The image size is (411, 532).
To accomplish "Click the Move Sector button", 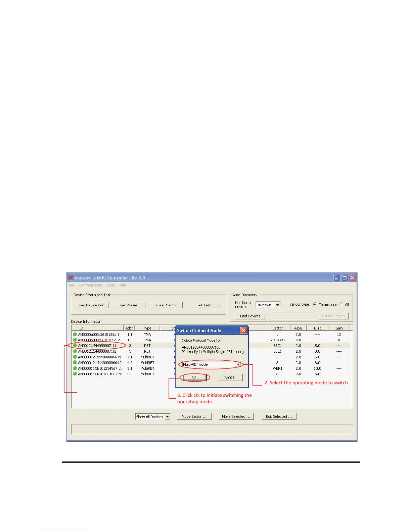I will click(194, 416).
